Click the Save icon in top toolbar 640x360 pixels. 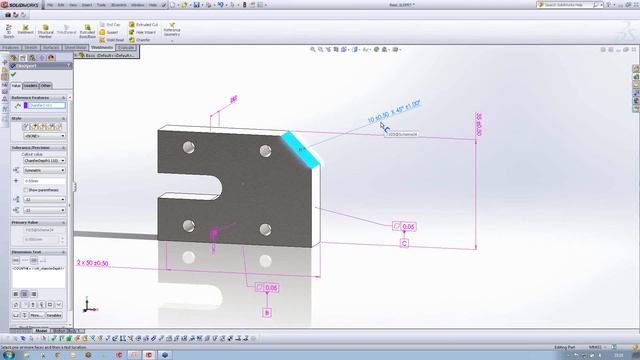point(196,5)
